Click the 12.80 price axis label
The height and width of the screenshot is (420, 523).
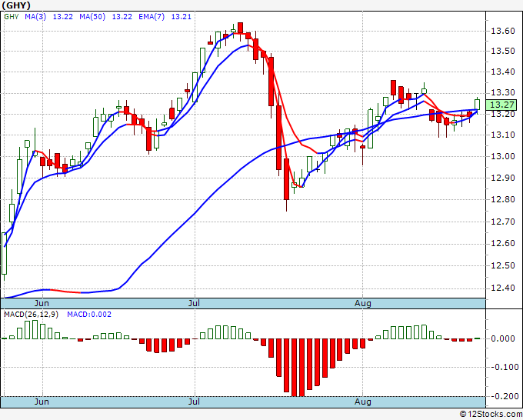tap(503, 199)
